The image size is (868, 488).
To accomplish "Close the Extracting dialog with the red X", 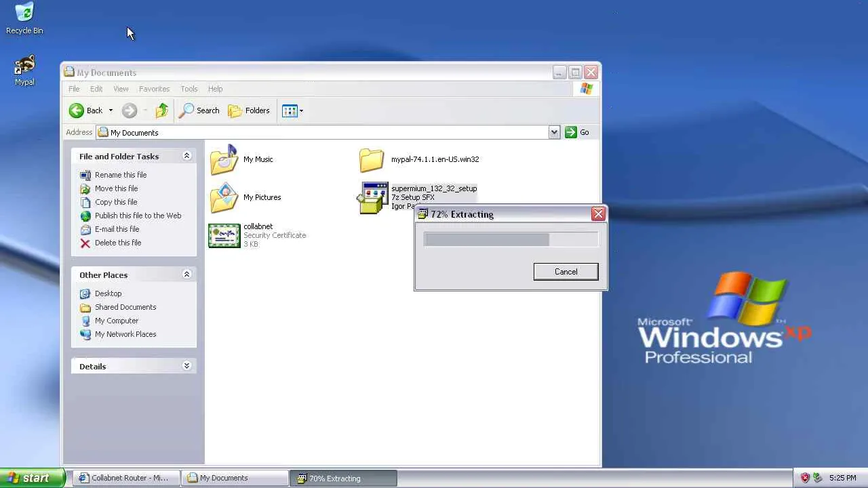I will pos(598,214).
